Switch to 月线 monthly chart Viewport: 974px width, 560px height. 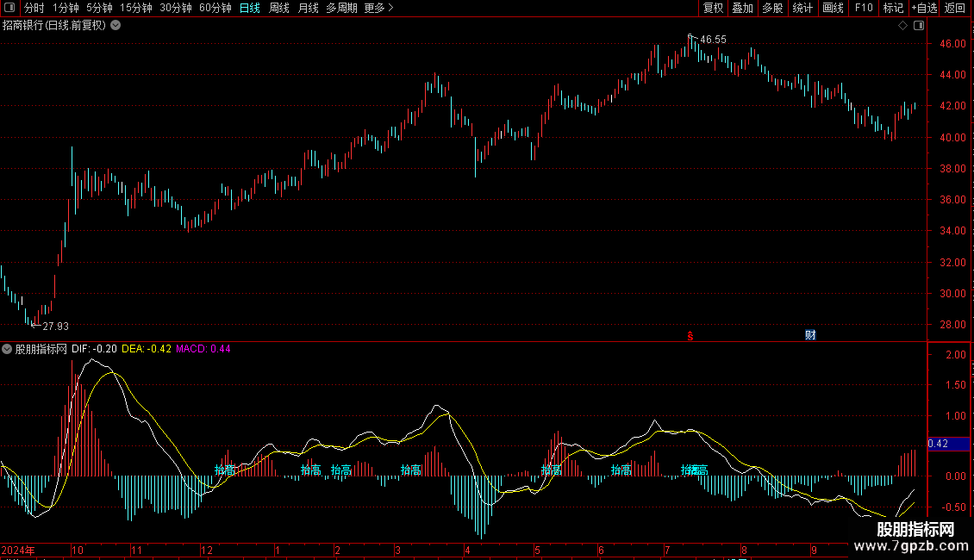click(308, 8)
